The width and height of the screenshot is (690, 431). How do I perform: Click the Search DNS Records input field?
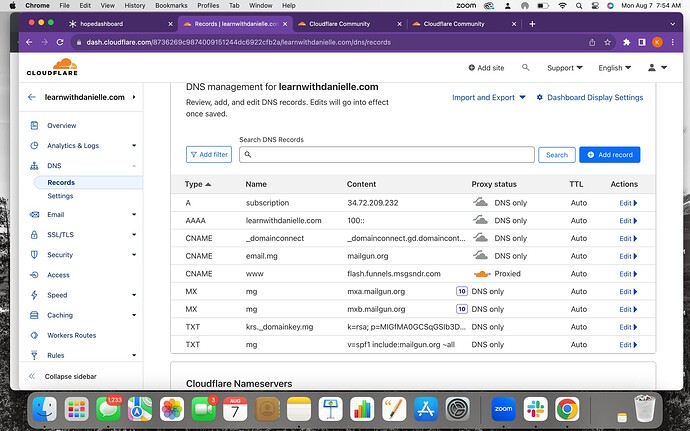pos(387,155)
